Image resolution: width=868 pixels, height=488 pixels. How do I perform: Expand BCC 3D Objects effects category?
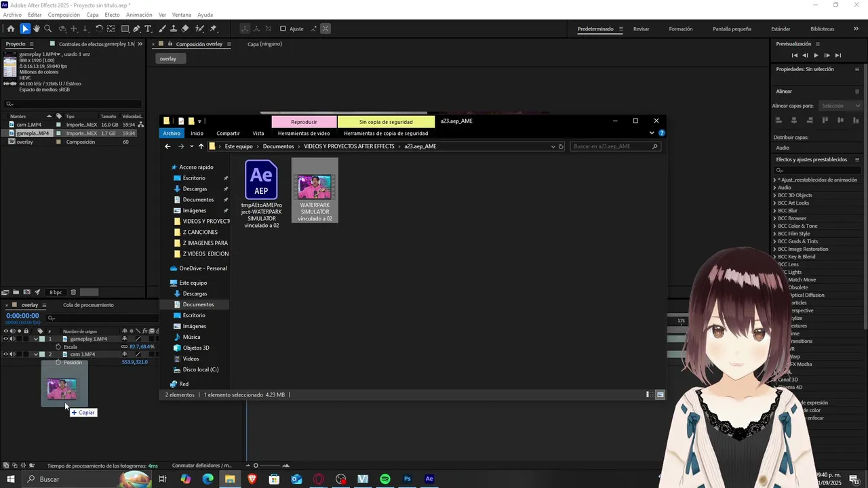[775, 195]
